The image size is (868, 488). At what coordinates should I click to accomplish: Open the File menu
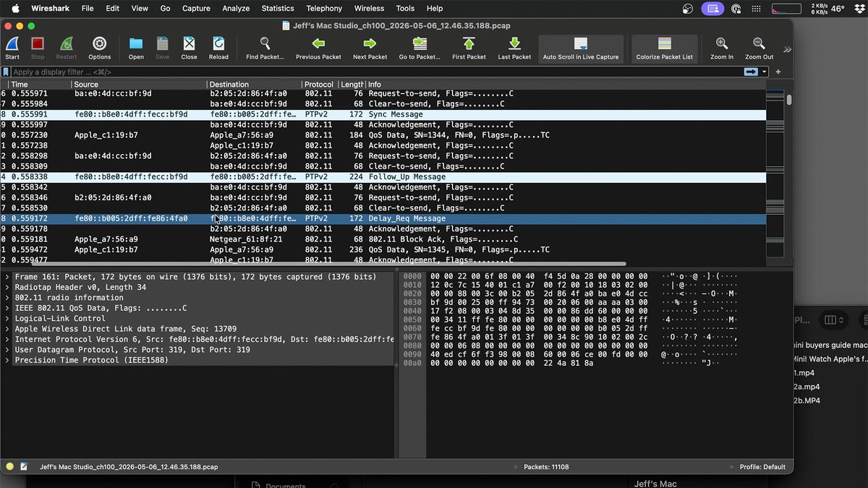(x=88, y=9)
